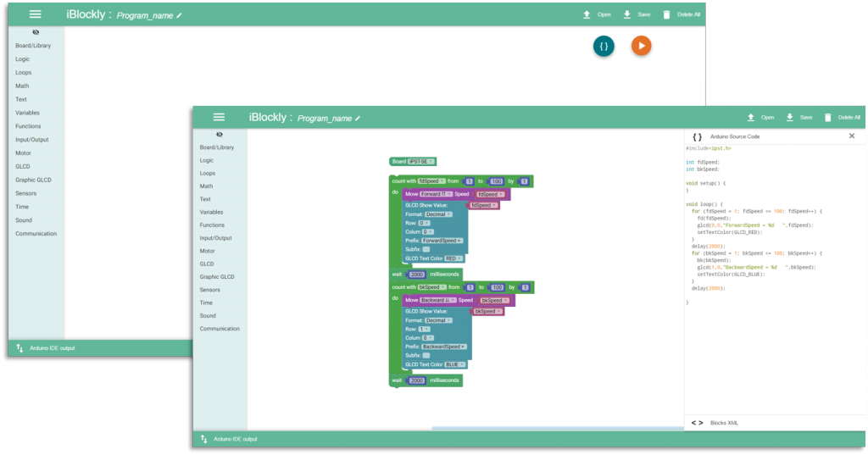Click value 100 in bkSpeed count block
This screenshot has height=455, width=868.
tap(497, 287)
